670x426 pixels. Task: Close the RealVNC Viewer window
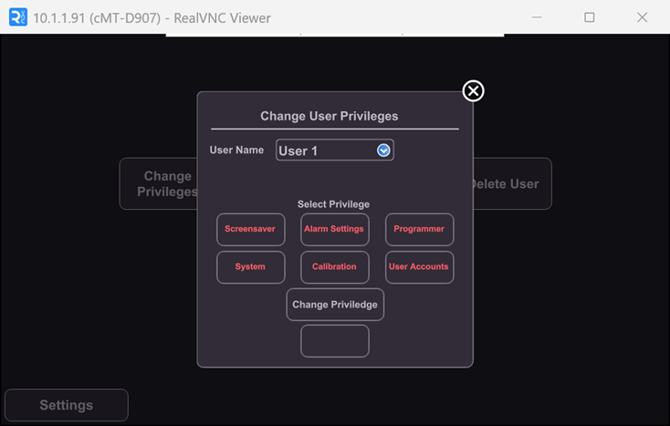point(642,17)
